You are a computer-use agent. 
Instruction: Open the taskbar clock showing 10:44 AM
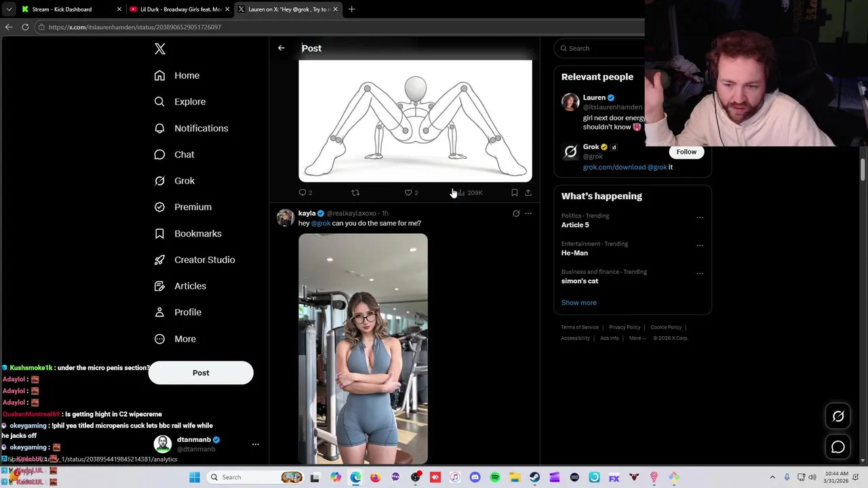(837, 477)
